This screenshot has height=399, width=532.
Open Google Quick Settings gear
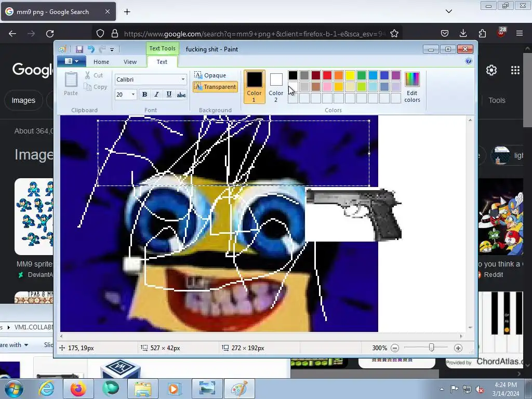pyautogui.click(x=491, y=70)
